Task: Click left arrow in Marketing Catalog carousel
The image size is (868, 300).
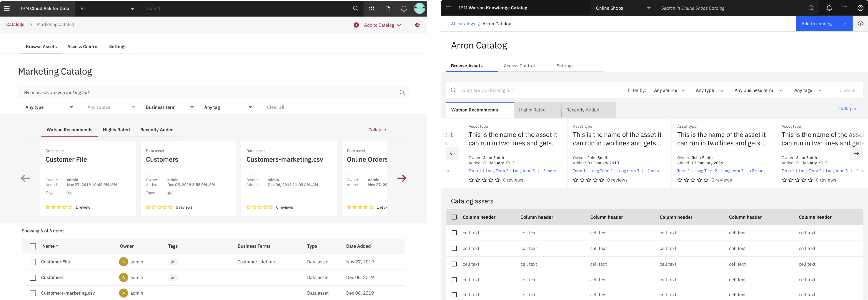Action: click(x=25, y=178)
